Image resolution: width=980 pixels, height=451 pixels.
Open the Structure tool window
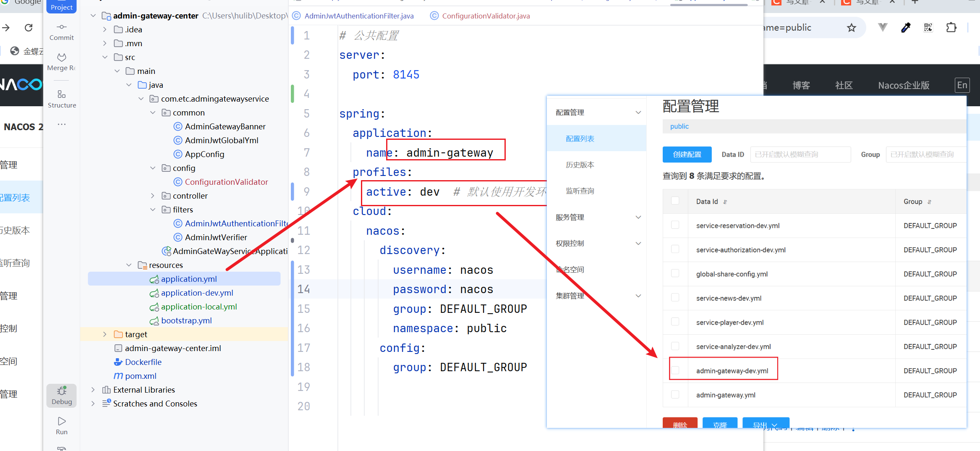(61, 99)
